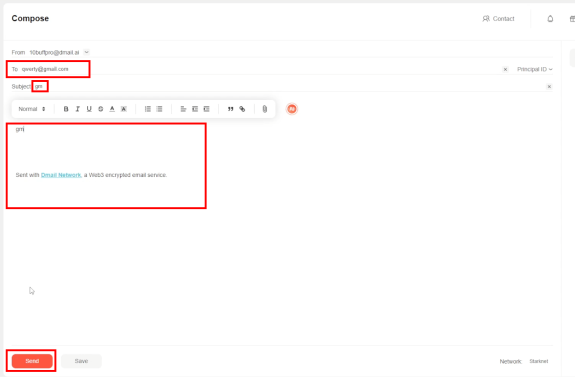This screenshot has width=575, height=383.
Task: Apply bold formatting in the editor toolbar
Action: [x=66, y=109]
